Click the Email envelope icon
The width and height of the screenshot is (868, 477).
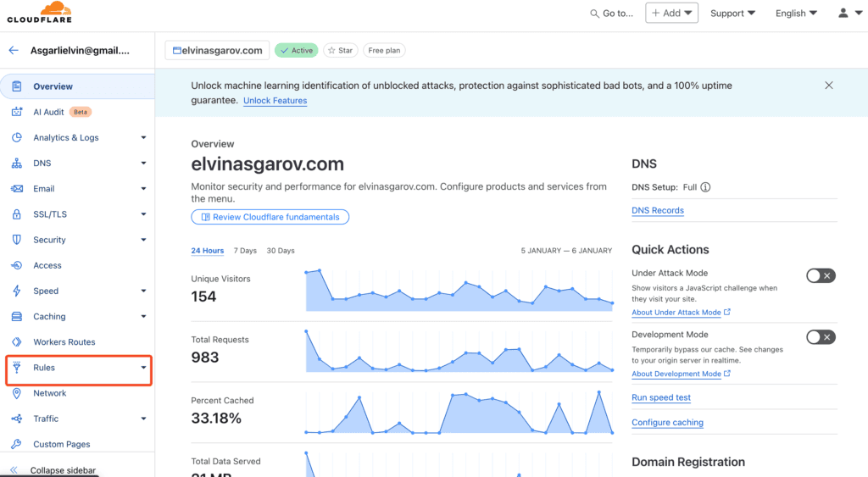pos(17,189)
